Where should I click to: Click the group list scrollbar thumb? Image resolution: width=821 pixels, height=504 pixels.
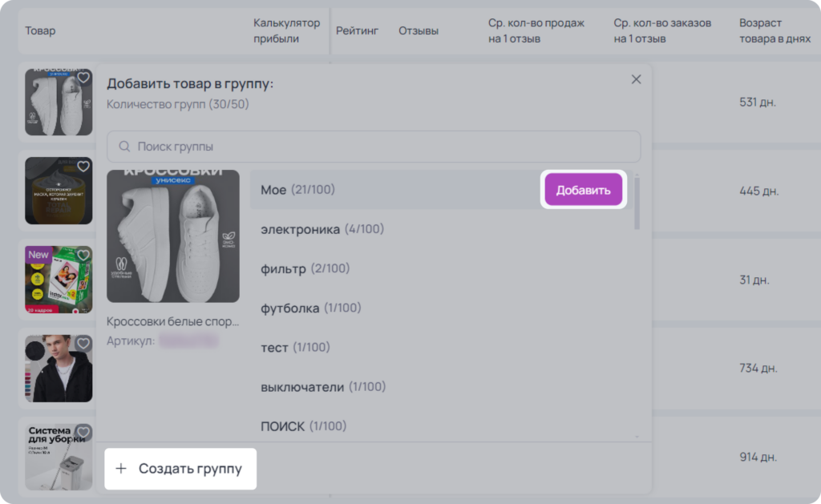(637, 203)
